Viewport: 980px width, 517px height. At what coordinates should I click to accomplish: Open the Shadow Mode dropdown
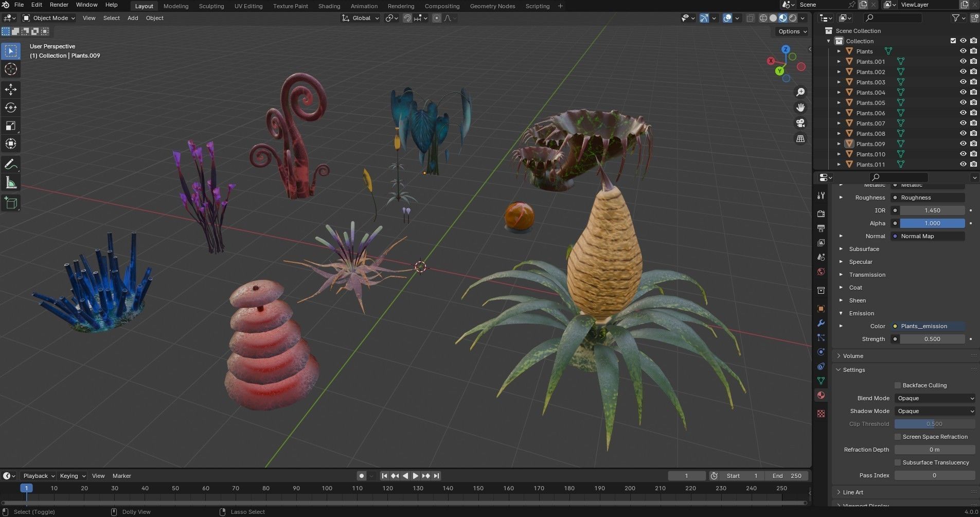(x=935, y=411)
